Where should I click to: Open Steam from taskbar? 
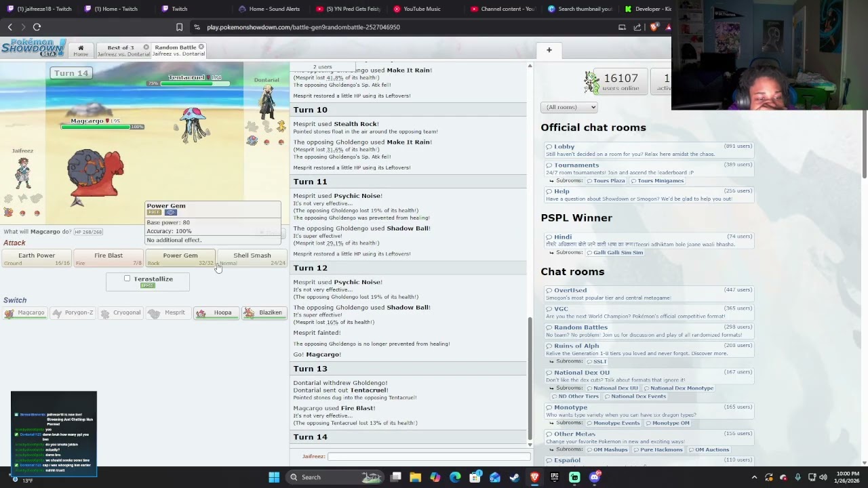point(515,477)
